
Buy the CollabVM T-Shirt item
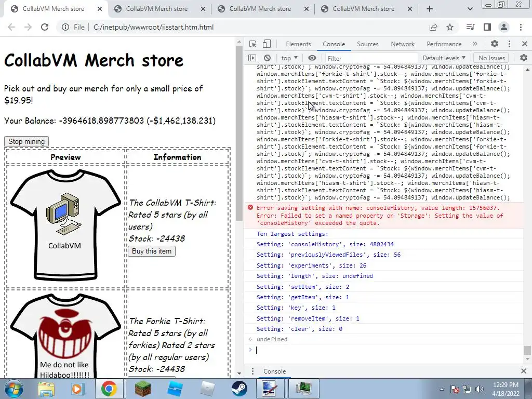coord(152,251)
